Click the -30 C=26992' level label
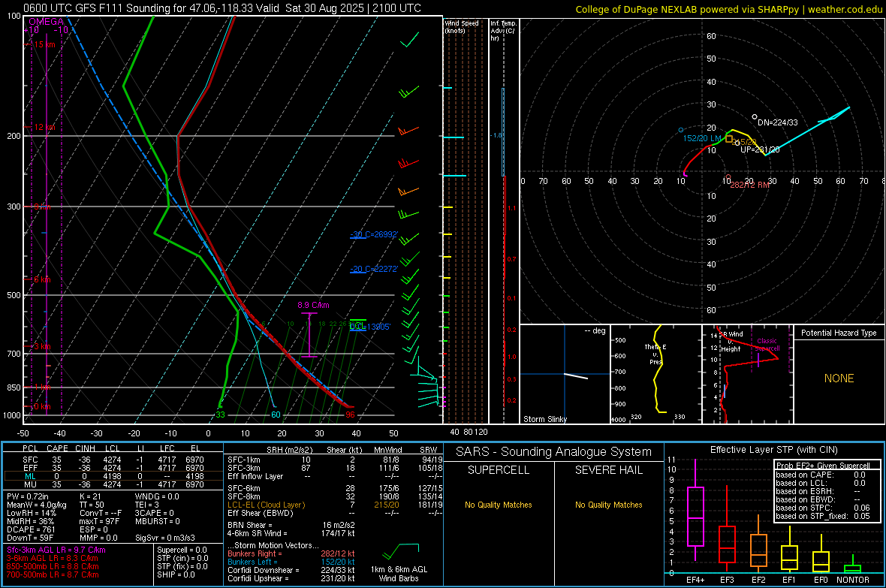 [x=373, y=234]
